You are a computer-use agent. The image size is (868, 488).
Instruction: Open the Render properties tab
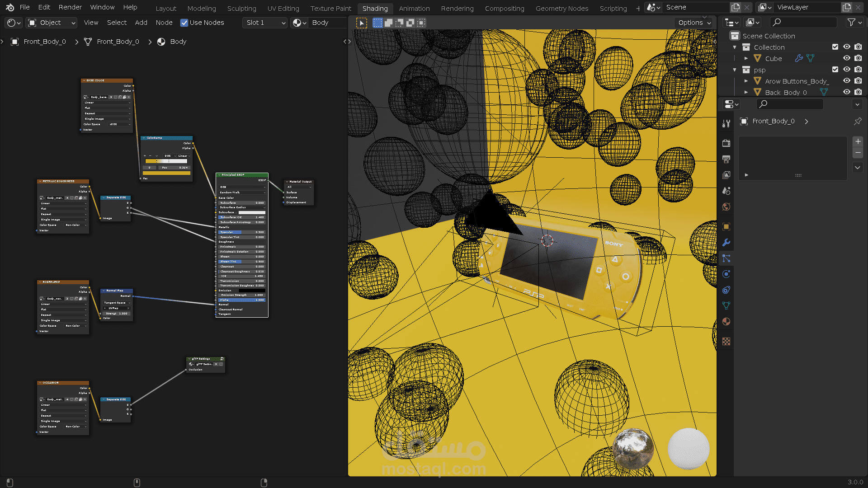726,143
